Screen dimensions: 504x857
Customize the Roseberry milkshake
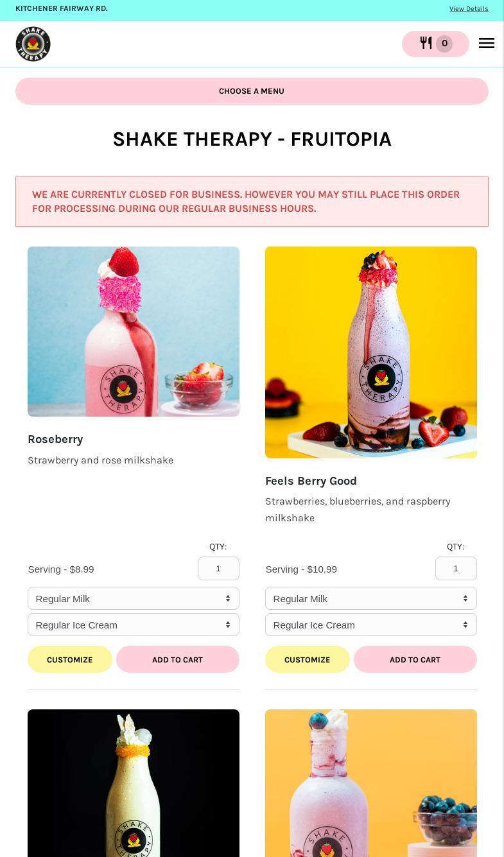[70, 659]
